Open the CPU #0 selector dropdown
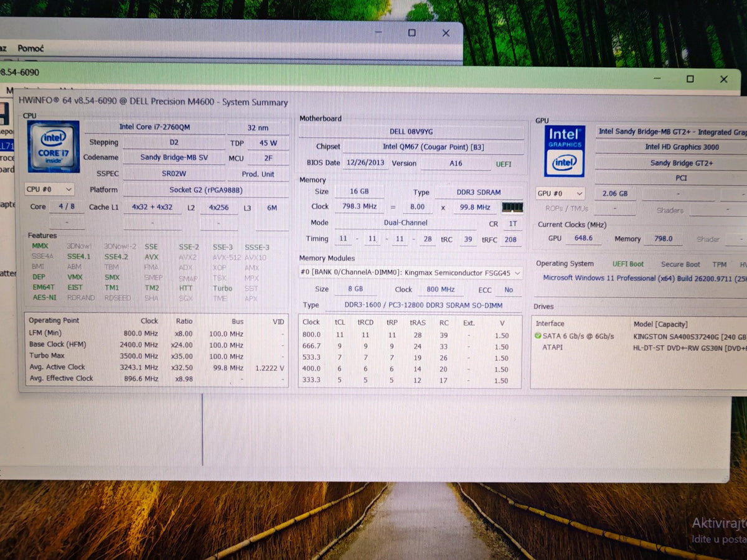Viewport: 747px width, 560px height. 50,189
